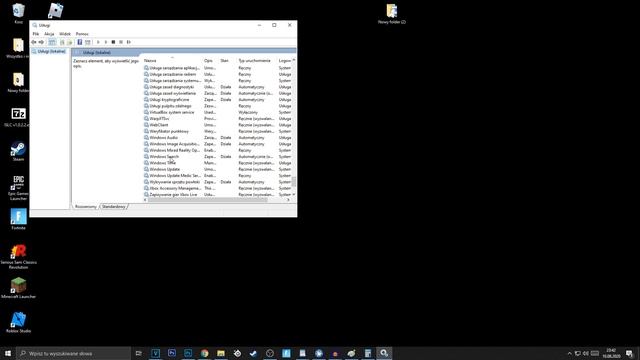The image size is (640, 360).
Task: Select the Windows Mixed Reality service row
Action: point(218,150)
